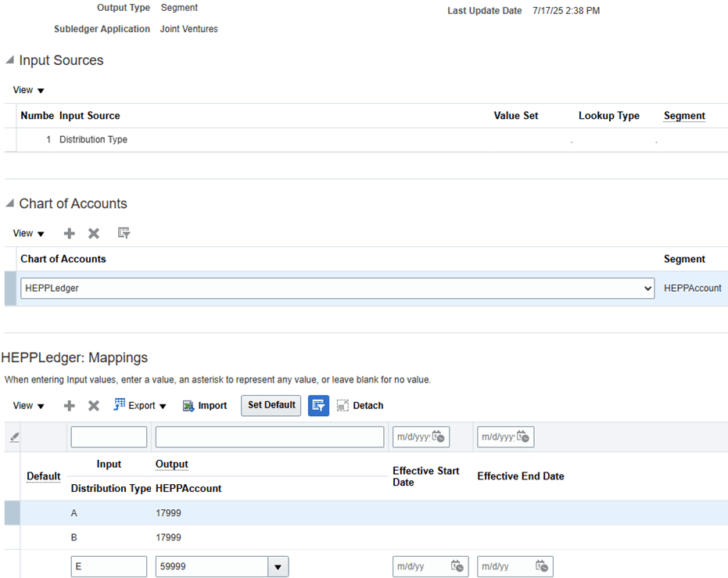Open the View menu in Mappings section
This screenshot has width=728, height=578.
(x=27, y=405)
